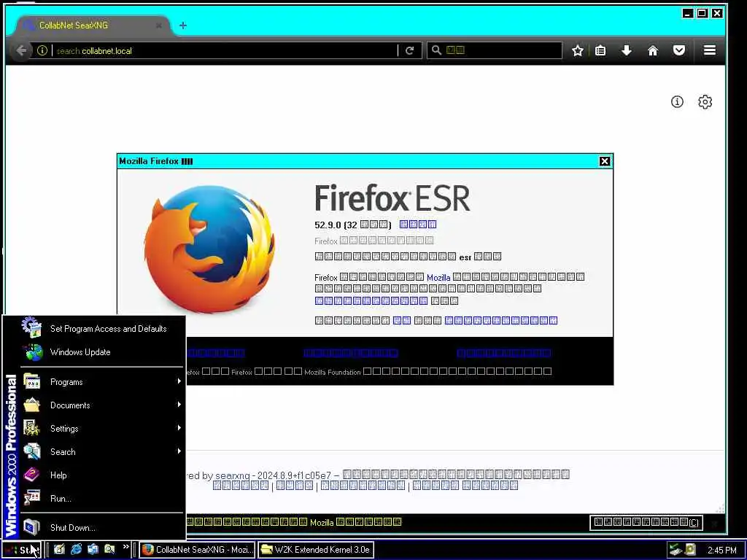Open the Mozilla link in about dialog
The image size is (747, 560).
438,278
